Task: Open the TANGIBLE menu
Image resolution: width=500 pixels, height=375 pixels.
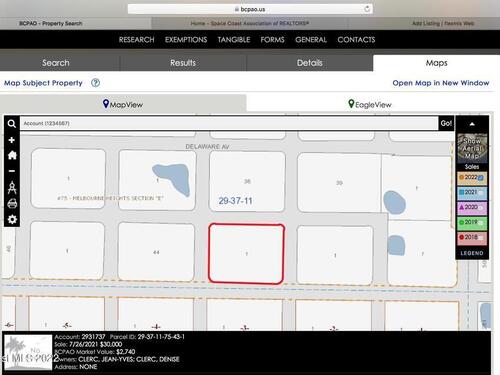Action: (234, 40)
